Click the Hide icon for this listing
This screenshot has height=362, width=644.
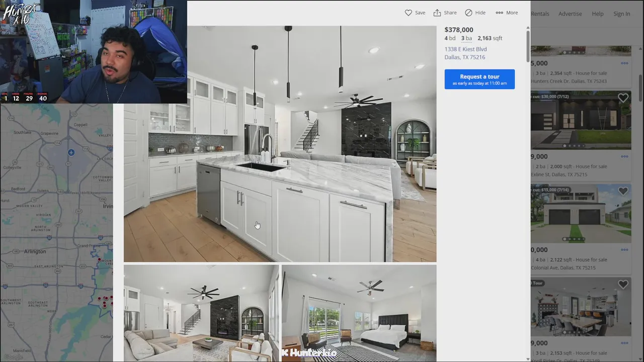468,13
